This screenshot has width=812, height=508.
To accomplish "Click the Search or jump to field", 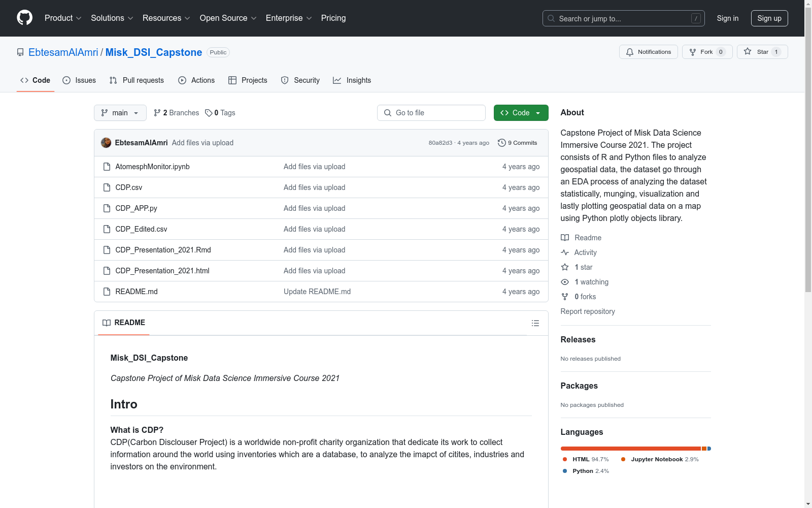I will (624, 18).
